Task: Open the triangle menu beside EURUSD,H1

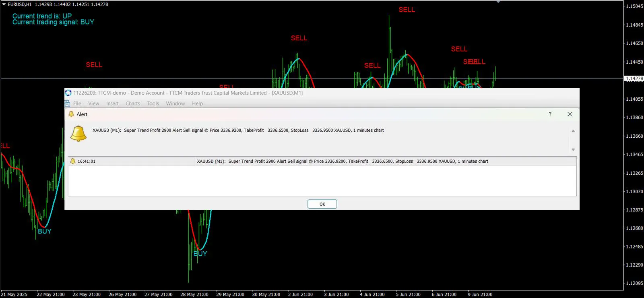Action: click(4, 4)
